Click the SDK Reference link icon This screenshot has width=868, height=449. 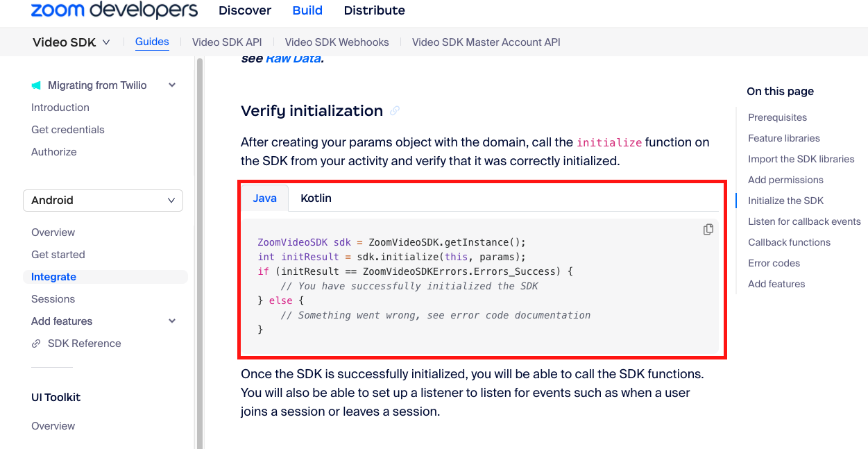click(36, 344)
